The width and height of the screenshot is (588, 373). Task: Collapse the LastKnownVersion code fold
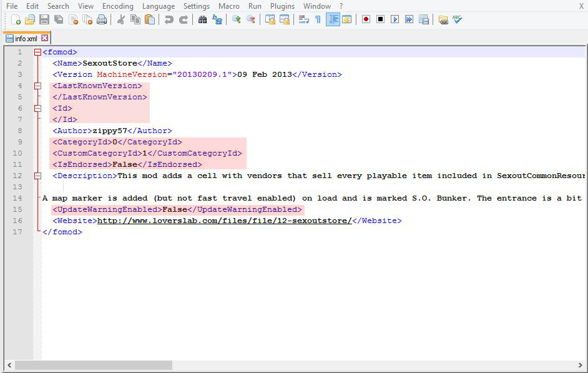point(37,86)
